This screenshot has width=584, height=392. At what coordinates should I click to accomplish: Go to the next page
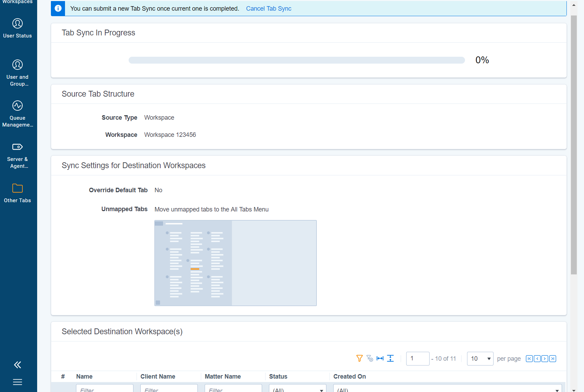click(x=545, y=359)
